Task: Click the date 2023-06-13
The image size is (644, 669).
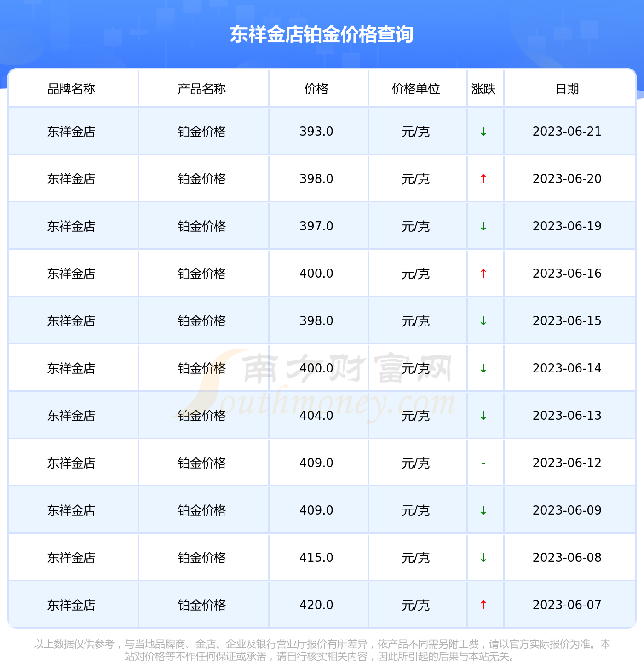Action: 567,416
